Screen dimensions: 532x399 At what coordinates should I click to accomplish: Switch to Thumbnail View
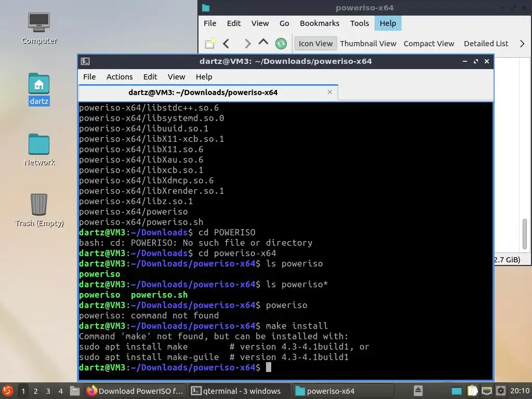(x=368, y=44)
